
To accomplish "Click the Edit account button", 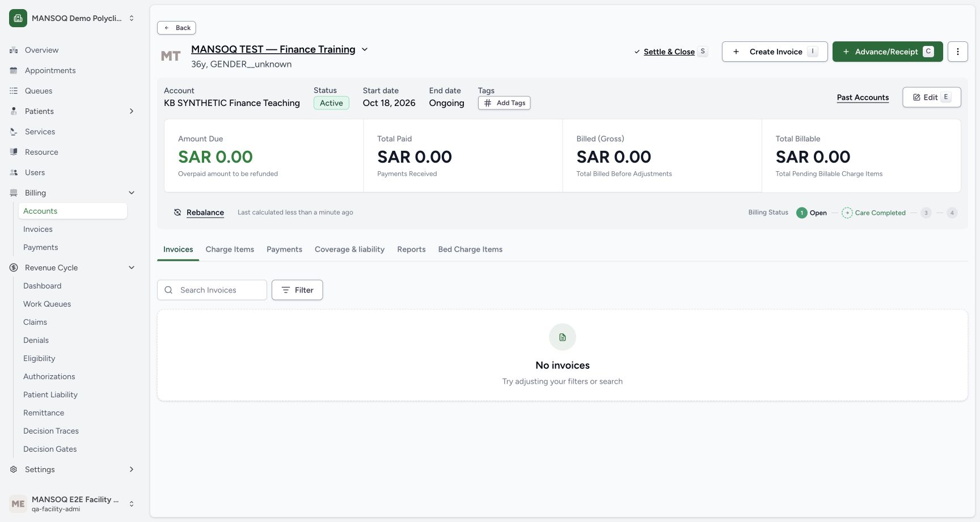I will [x=931, y=97].
